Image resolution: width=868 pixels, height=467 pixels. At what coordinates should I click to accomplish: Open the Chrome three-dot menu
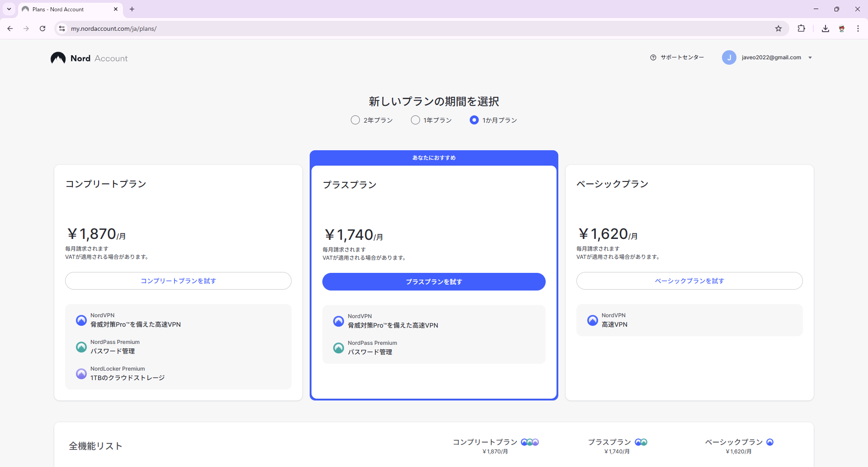(858, 29)
